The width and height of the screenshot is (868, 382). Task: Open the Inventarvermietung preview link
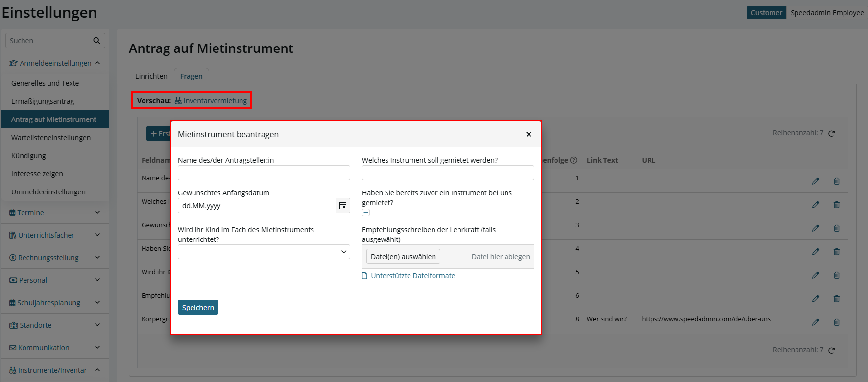pyautogui.click(x=211, y=101)
